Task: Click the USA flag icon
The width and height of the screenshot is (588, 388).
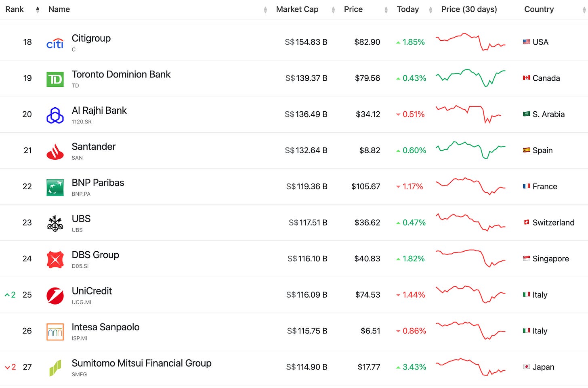Action: (x=527, y=42)
